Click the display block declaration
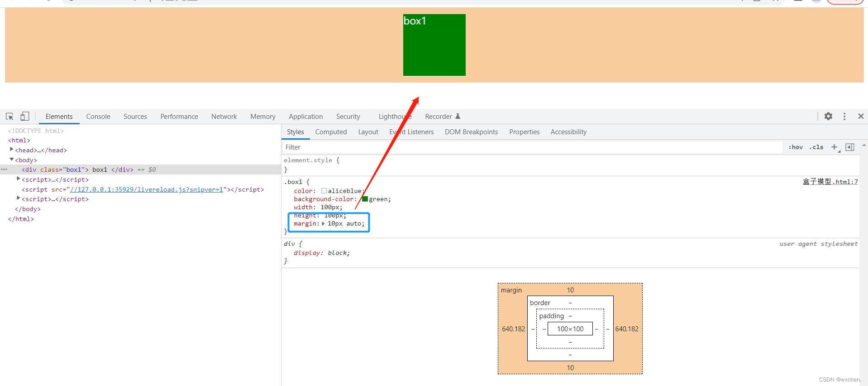Image resolution: width=868 pixels, height=386 pixels. (x=322, y=253)
